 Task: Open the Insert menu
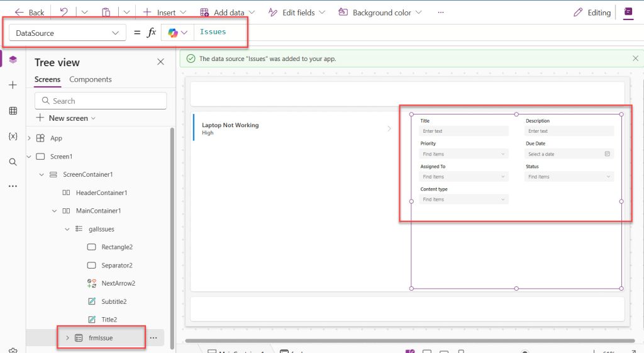(164, 13)
